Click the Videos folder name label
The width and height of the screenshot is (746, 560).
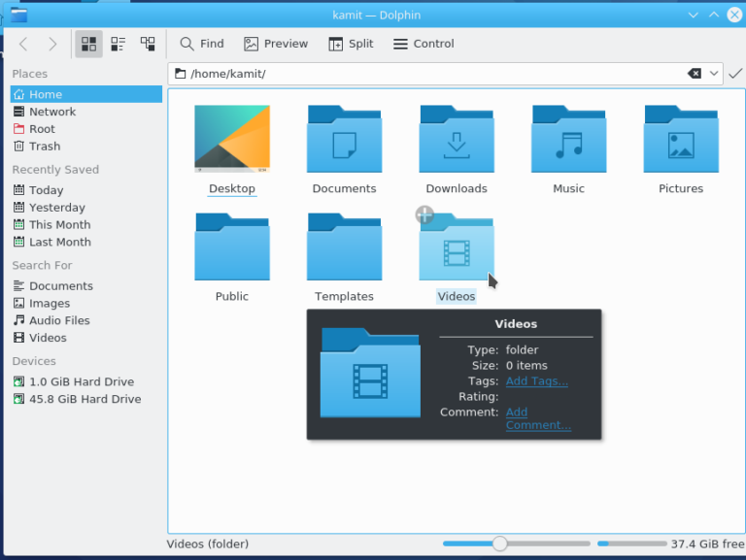(x=457, y=297)
